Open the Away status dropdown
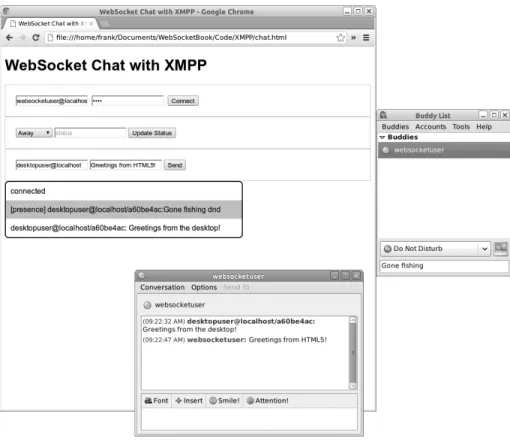Image resolution: width=510 pixels, height=441 pixels. [34, 133]
